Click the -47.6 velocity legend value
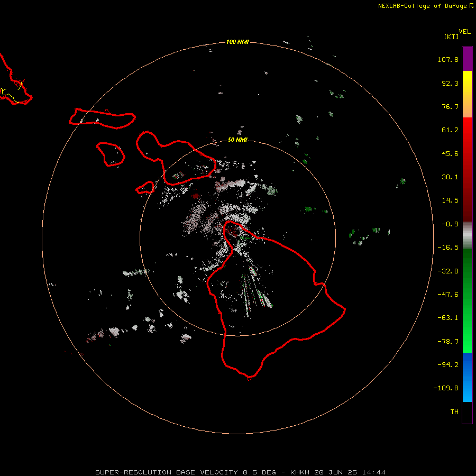The height and width of the screenshot is (476, 476). [x=448, y=295]
